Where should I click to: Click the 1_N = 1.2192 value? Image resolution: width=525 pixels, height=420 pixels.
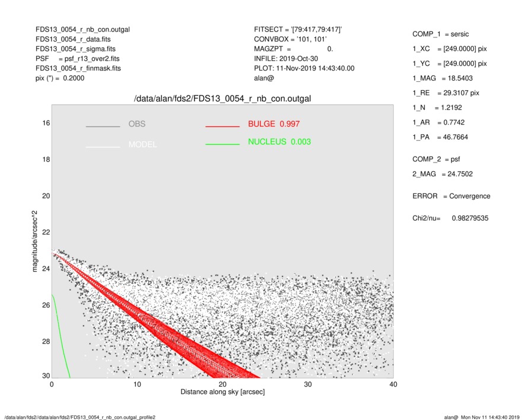(437, 108)
